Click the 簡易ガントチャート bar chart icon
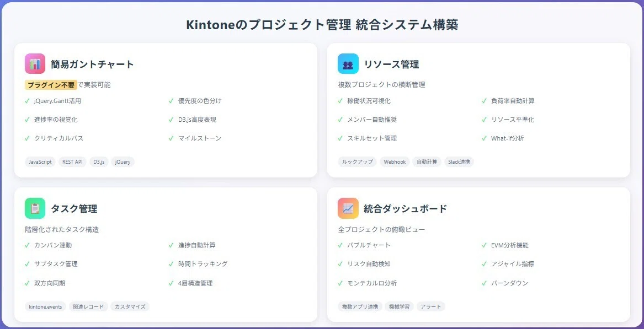 click(35, 64)
